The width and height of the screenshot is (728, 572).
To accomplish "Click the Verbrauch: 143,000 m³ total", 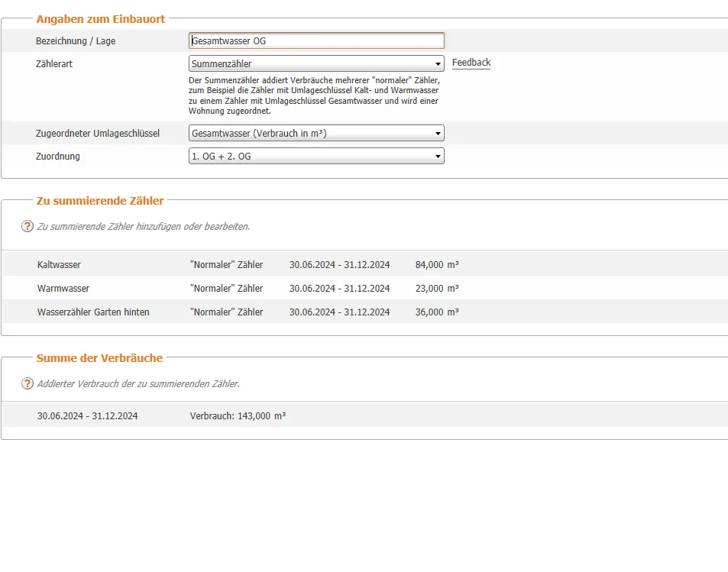I will pos(238,416).
